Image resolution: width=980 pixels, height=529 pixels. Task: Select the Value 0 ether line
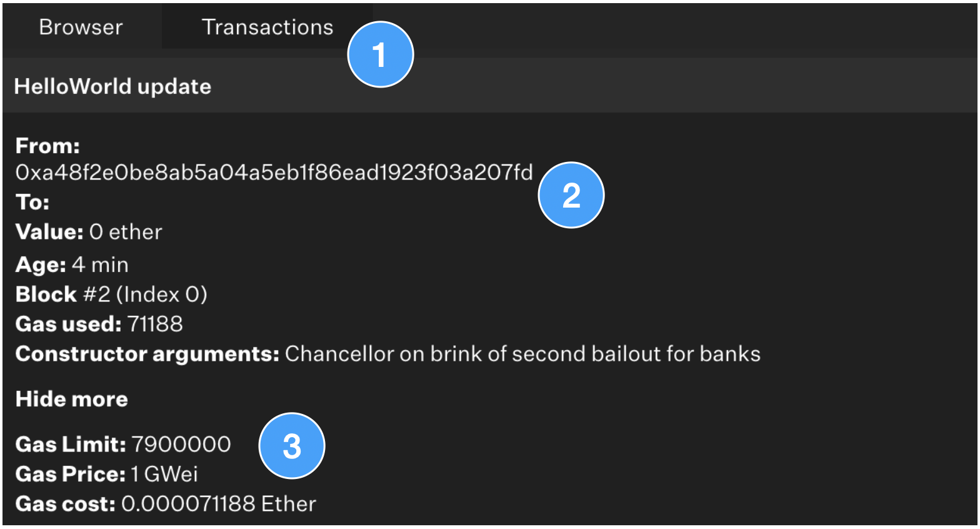pyautogui.click(x=89, y=232)
